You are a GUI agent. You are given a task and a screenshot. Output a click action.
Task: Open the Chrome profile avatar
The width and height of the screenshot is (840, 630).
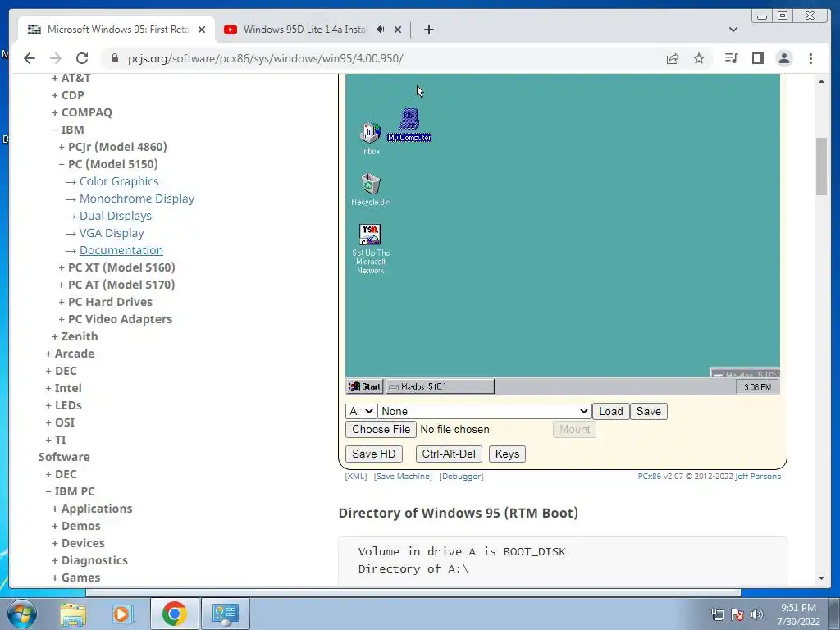[x=784, y=58]
